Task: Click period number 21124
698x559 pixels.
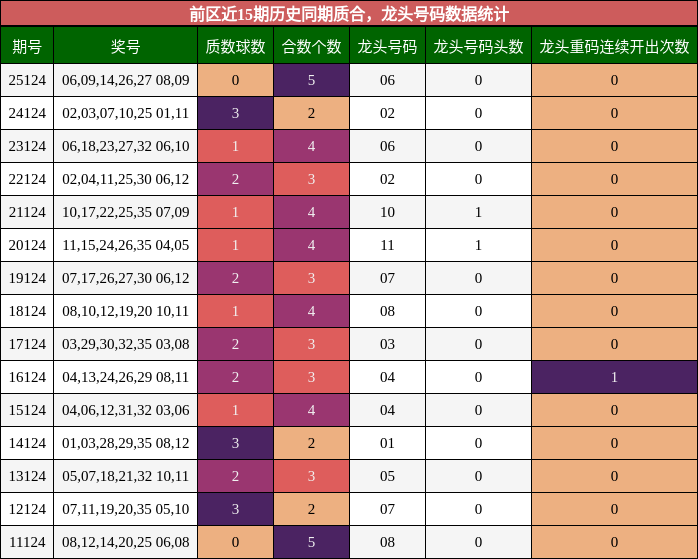Action: coord(27,212)
